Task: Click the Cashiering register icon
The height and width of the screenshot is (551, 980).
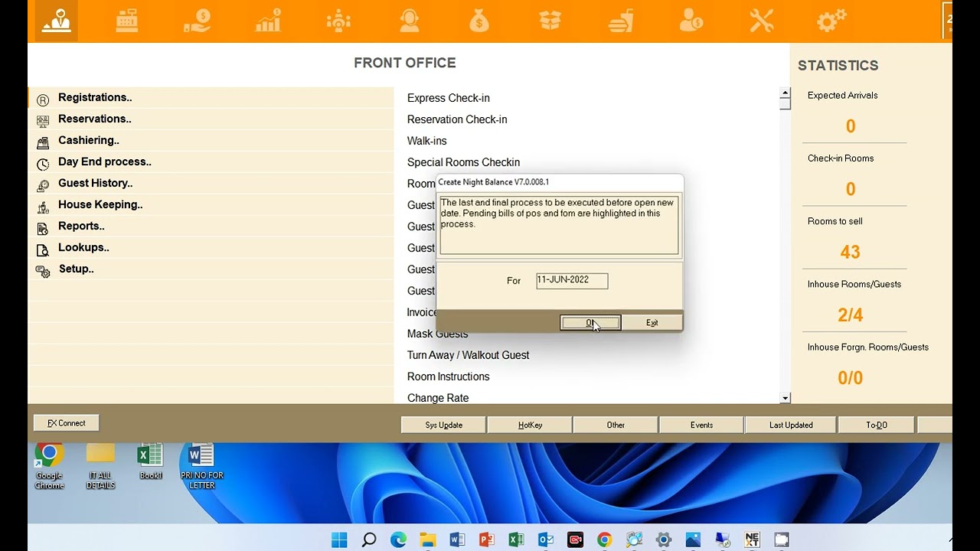Action: point(43,142)
